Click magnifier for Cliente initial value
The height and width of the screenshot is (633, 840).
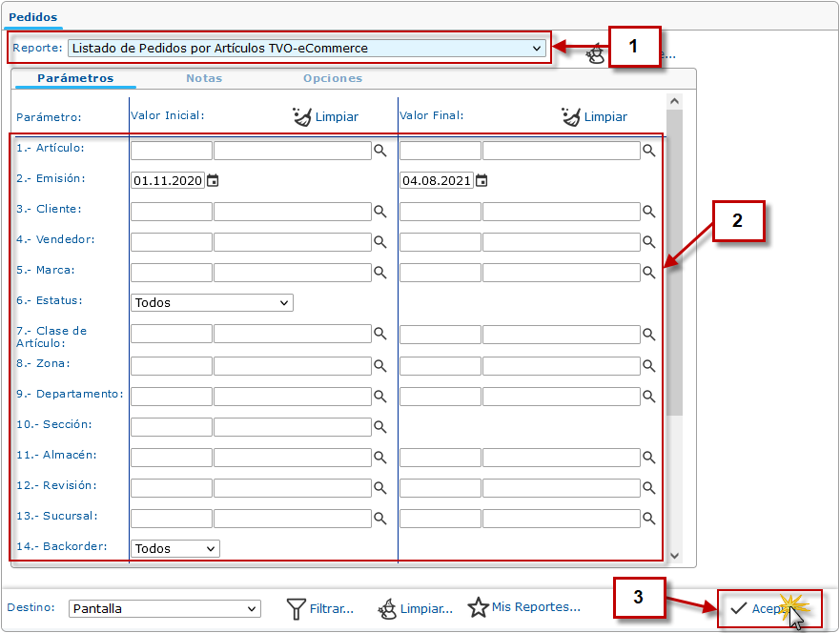(x=379, y=211)
